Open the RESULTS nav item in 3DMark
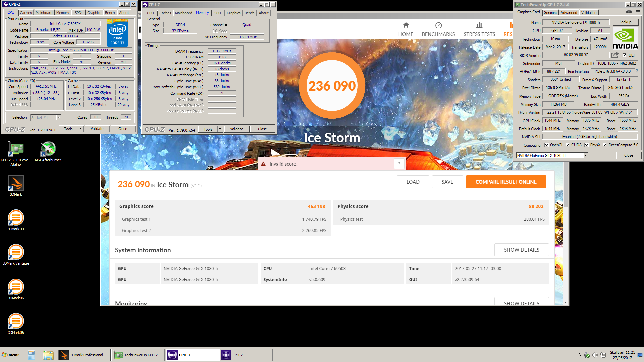Screen dimensions: 644x362 [x=507, y=29]
